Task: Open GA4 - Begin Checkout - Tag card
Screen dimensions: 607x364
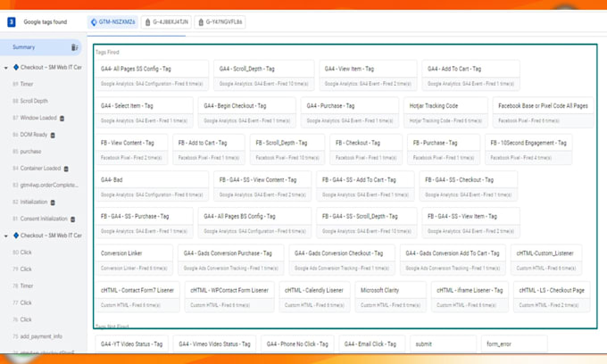Action: click(x=247, y=112)
